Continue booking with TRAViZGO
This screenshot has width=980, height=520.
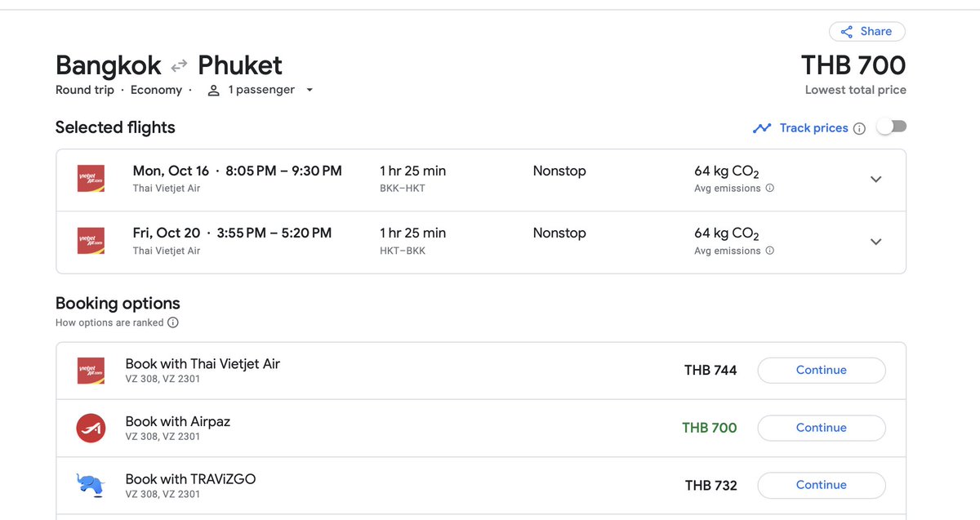pos(822,485)
